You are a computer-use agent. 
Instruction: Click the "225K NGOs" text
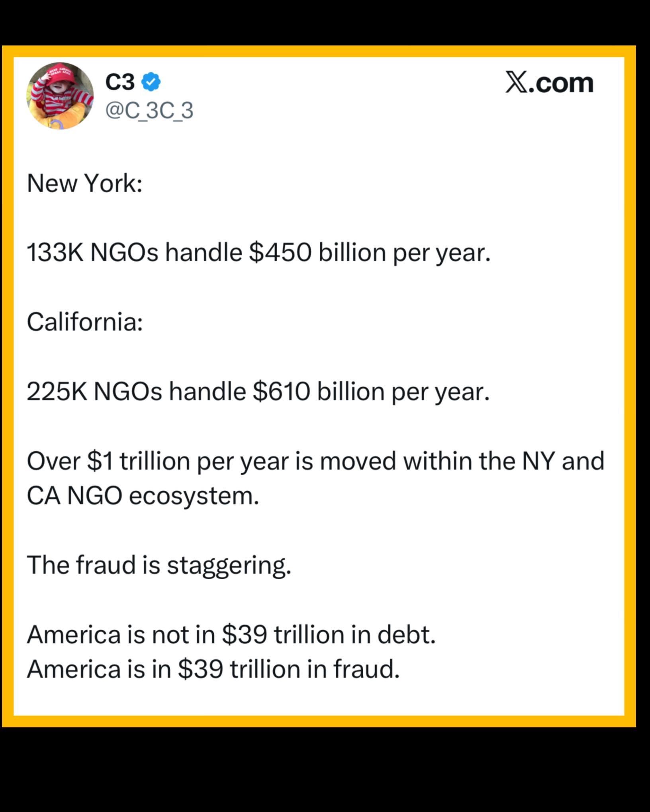(x=94, y=392)
